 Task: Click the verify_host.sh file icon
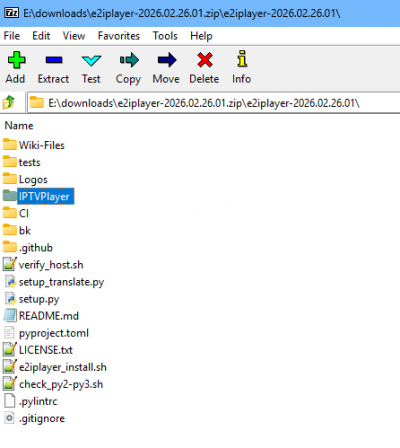[10, 264]
